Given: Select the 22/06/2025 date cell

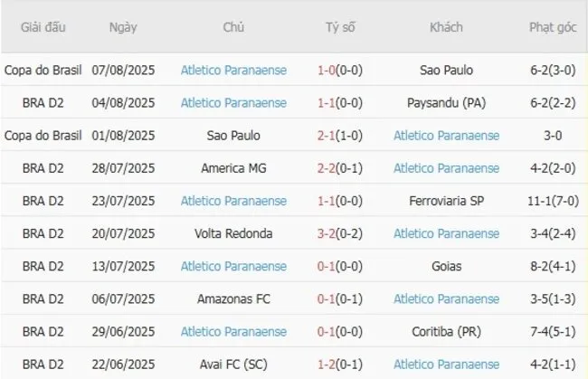Looking at the screenshot, I should coord(123,364).
